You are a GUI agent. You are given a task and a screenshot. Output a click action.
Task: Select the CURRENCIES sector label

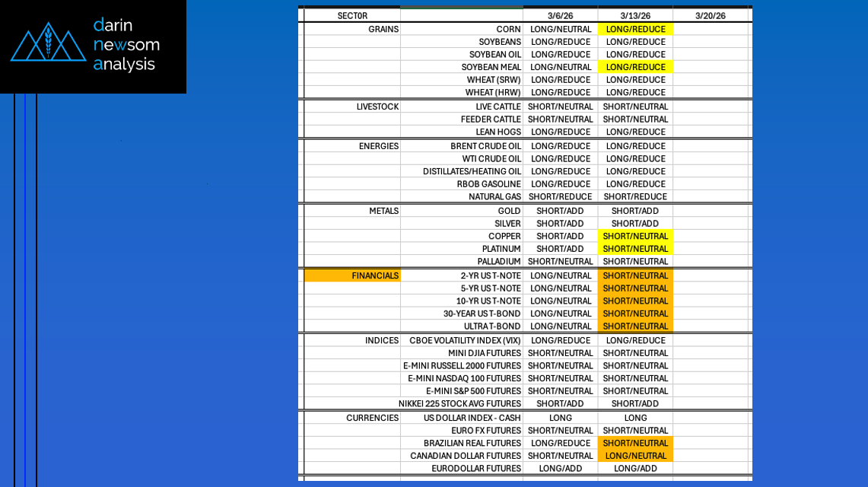[372, 418]
